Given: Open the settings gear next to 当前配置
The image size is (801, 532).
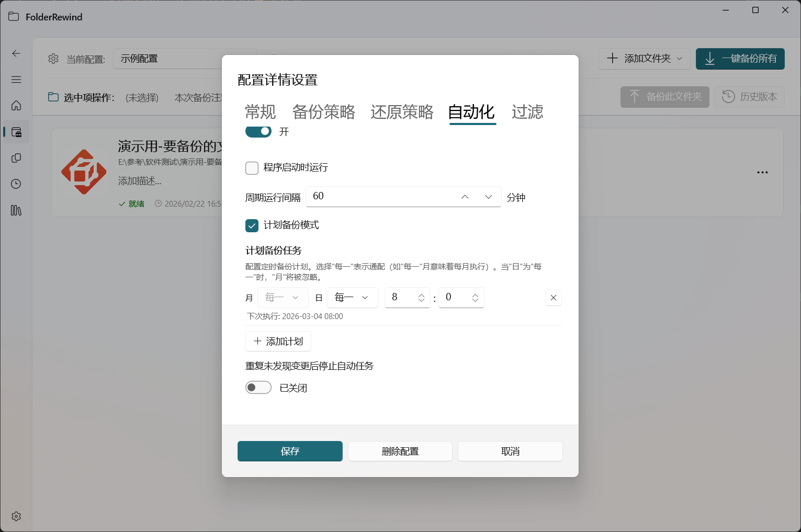Looking at the screenshot, I should [x=53, y=59].
